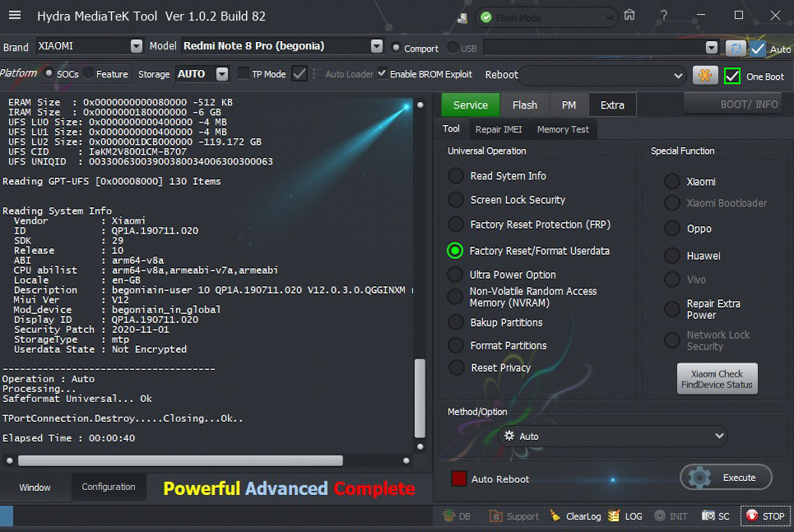Select Ultra Power Option radio

pyautogui.click(x=456, y=275)
